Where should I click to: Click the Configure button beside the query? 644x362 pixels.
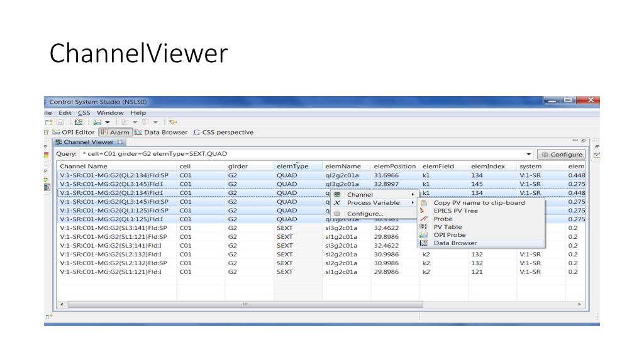coord(562,155)
